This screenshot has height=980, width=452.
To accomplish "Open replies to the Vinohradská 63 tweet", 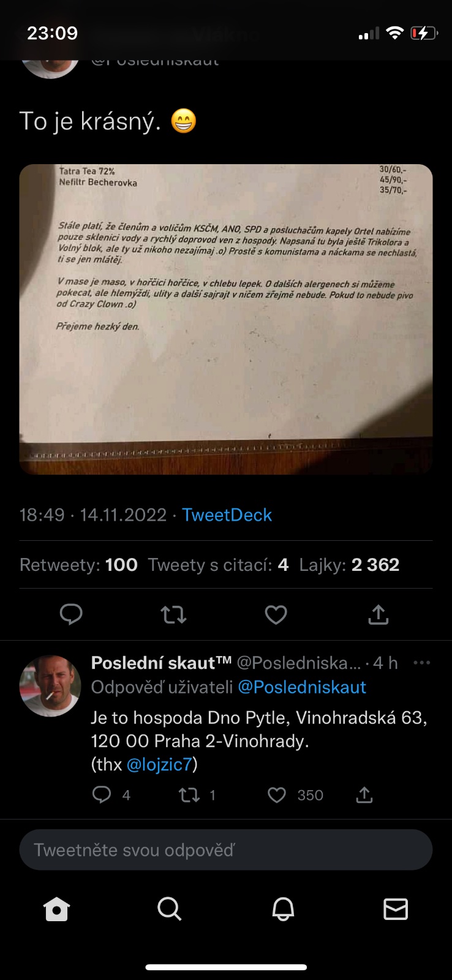I will coord(102,795).
